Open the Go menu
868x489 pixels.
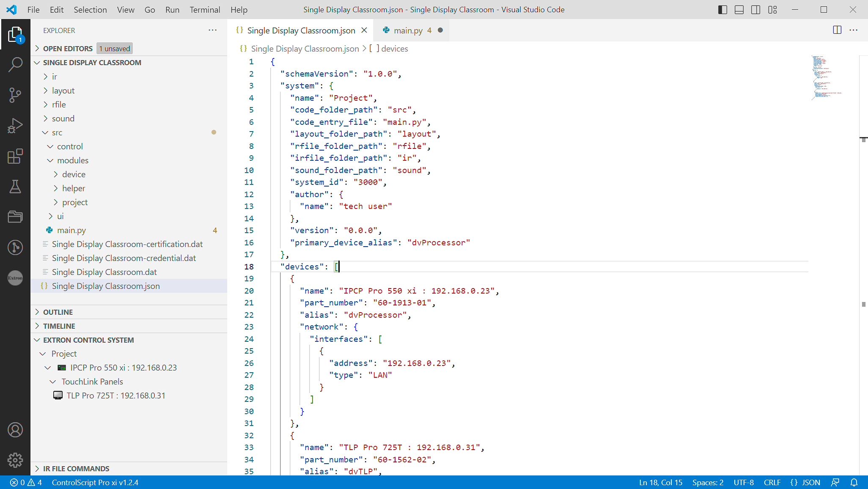(x=150, y=10)
